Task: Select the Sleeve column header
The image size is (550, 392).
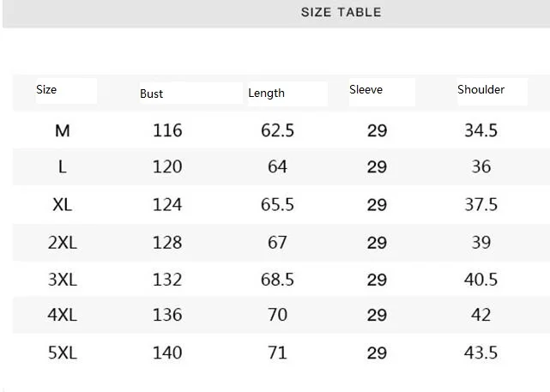Action: pyautogui.click(x=366, y=90)
